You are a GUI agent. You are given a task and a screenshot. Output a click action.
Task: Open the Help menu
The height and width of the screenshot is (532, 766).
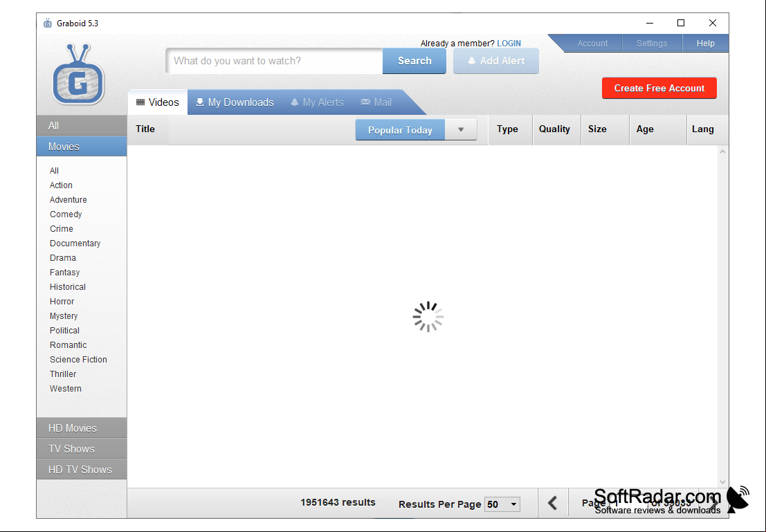click(705, 43)
